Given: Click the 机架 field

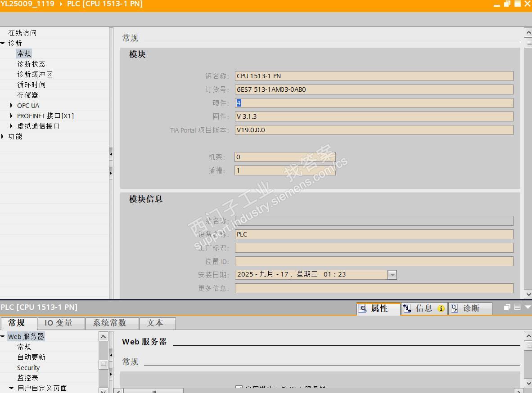Looking at the screenshot, I should (x=285, y=157).
